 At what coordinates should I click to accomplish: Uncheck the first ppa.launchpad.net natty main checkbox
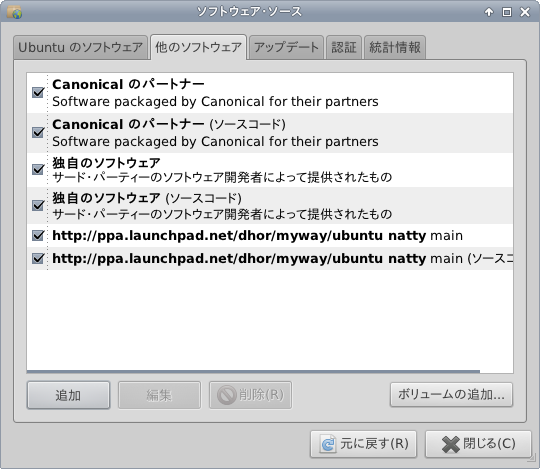[38, 236]
